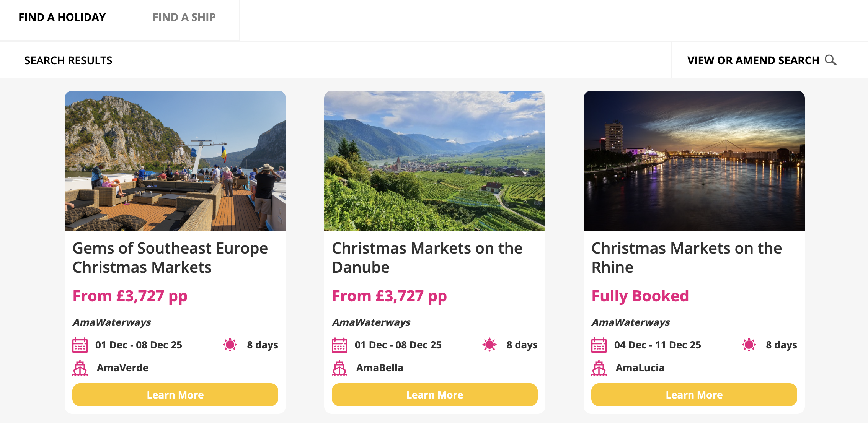Screen dimensions: 868x423
Task: Click sun icon on the Danube card
Action: tap(489, 345)
